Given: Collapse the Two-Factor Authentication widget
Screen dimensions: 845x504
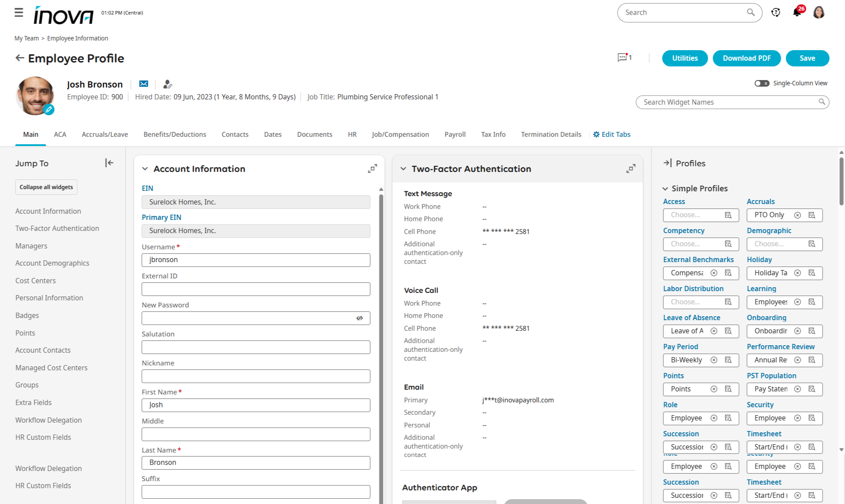Looking at the screenshot, I should pos(403,169).
